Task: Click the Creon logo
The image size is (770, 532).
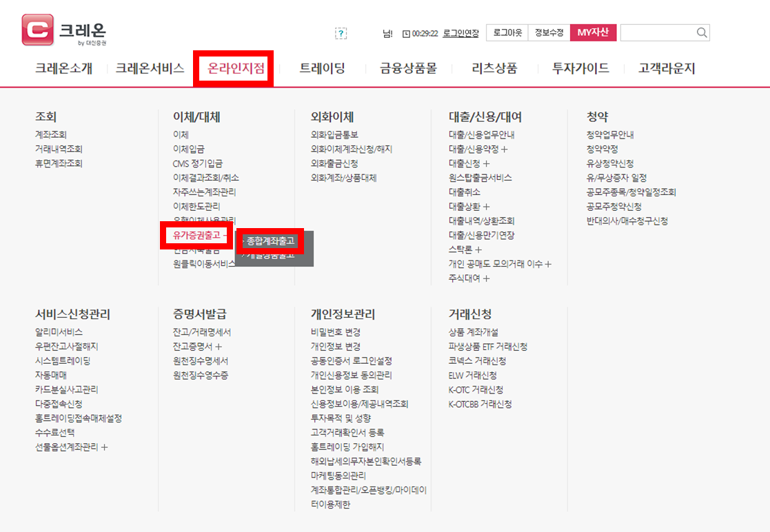Action: click(64, 30)
